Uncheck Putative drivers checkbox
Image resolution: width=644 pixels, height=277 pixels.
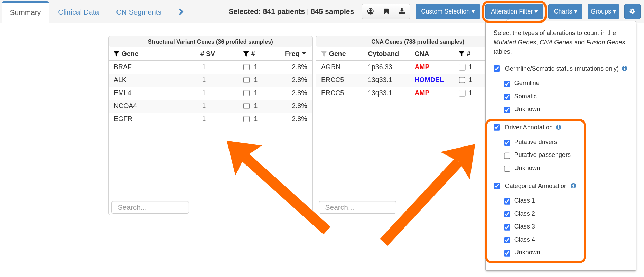coord(507,143)
